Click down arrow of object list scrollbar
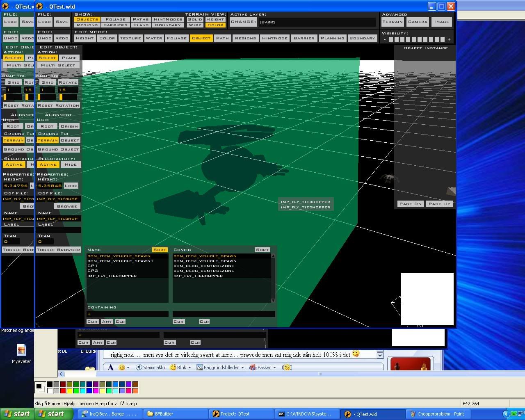 (x=273, y=301)
